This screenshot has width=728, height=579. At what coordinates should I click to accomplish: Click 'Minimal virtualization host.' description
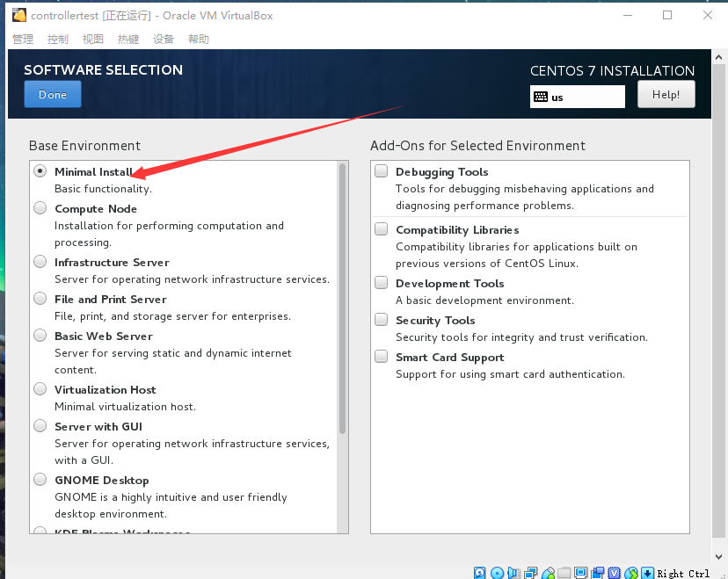pyautogui.click(x=126, y=407)
